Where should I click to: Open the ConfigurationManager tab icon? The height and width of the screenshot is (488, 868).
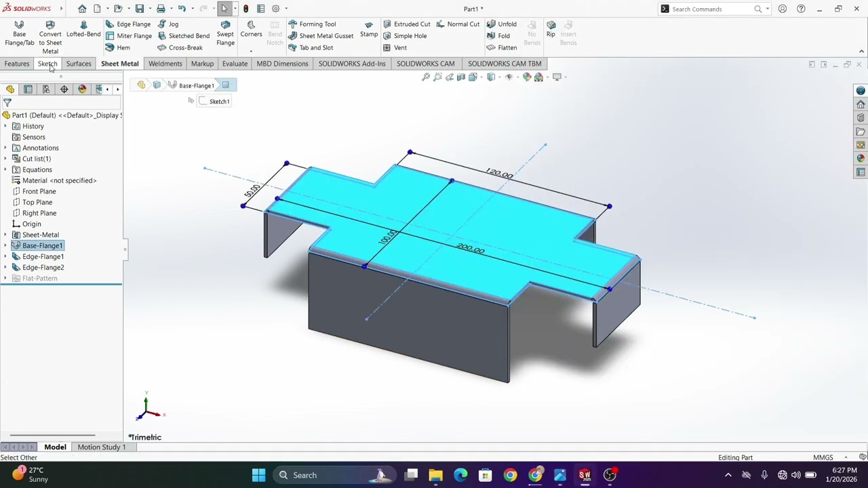(46, 89)
